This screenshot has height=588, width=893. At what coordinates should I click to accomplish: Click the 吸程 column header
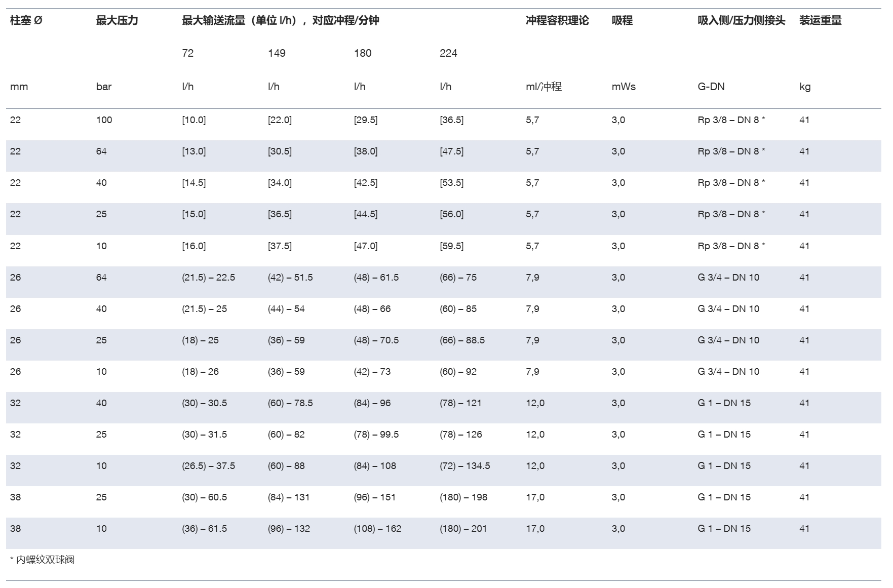click(622, 21)
